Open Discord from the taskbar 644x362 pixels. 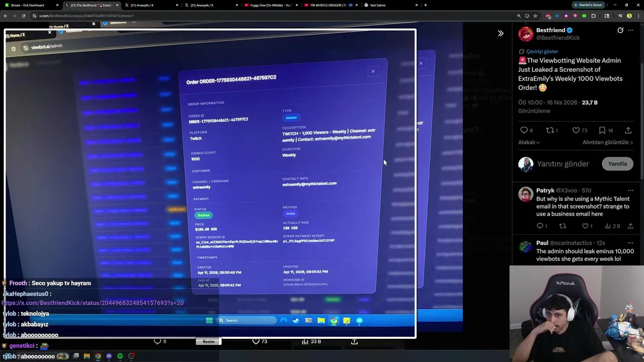tap(109, 356)
